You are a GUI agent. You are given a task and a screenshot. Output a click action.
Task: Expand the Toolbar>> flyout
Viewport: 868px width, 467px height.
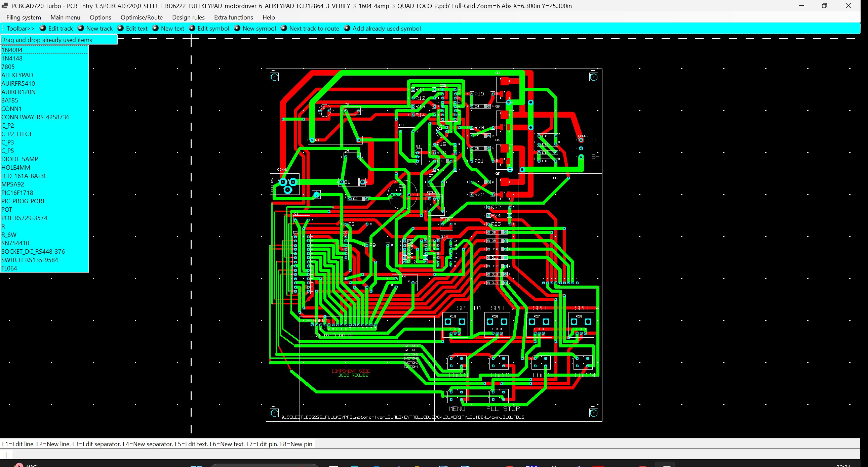point(20,28)
